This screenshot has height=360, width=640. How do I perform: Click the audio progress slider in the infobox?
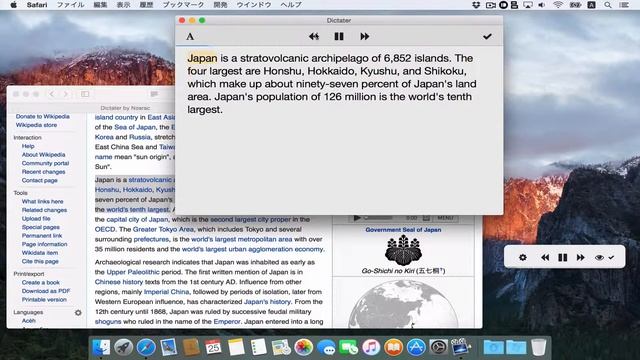tap(378, 218)
